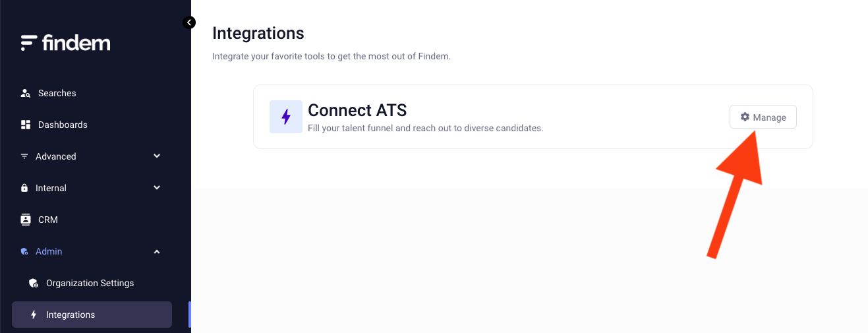
Task: Click the Connect ATS lightning icon
Action: click(286, 117)
